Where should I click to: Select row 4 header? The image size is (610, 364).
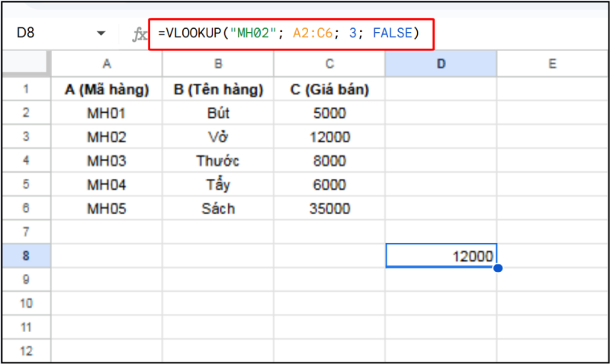point(26,161)
